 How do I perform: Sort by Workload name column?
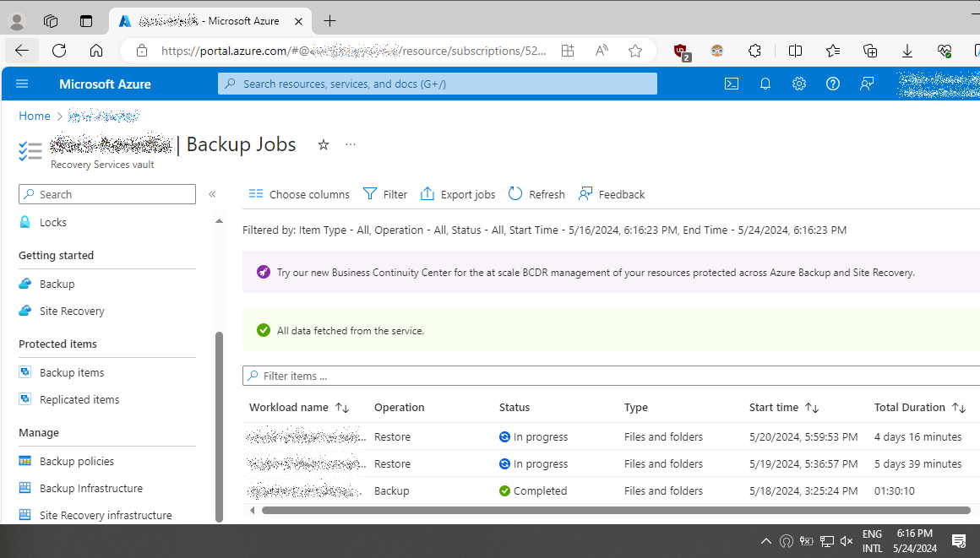pyautogui.click(x=299, y=408)
